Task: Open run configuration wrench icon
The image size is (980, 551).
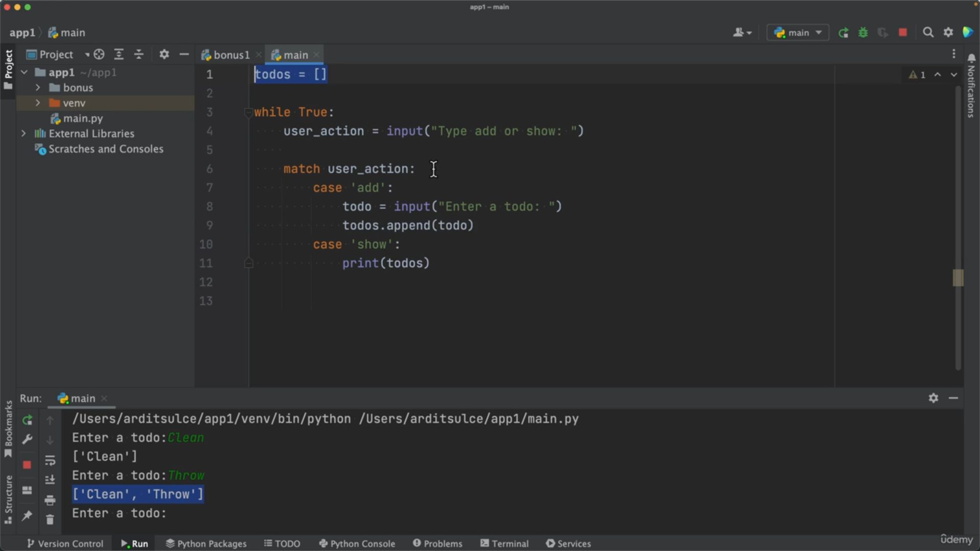Action: pyautogui.click(x=27, y=439)
